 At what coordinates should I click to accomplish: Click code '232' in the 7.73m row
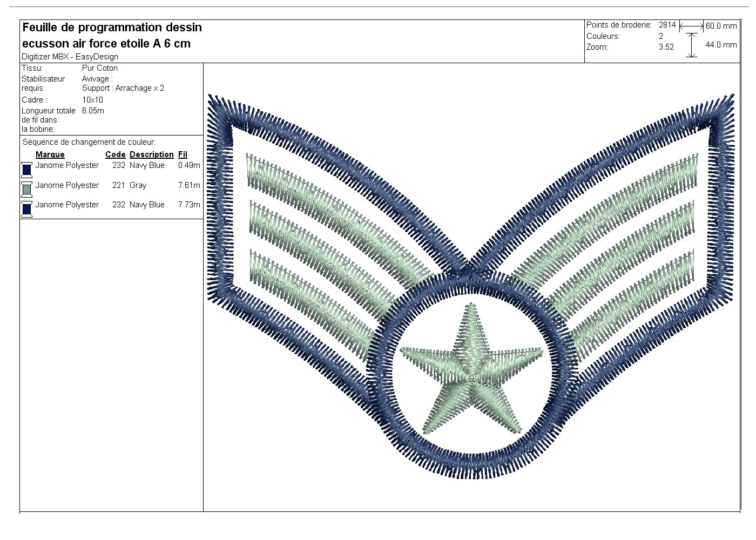119,205
